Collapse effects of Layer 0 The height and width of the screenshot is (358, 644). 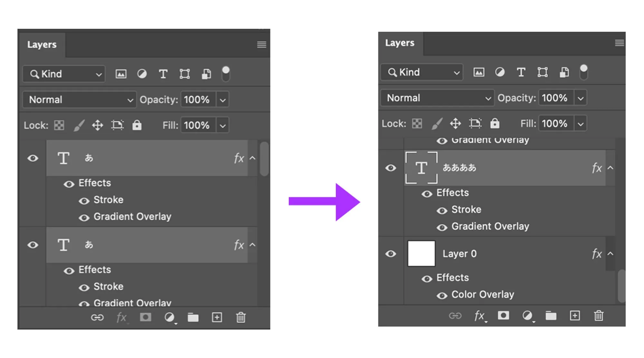(x=610, y=254)
